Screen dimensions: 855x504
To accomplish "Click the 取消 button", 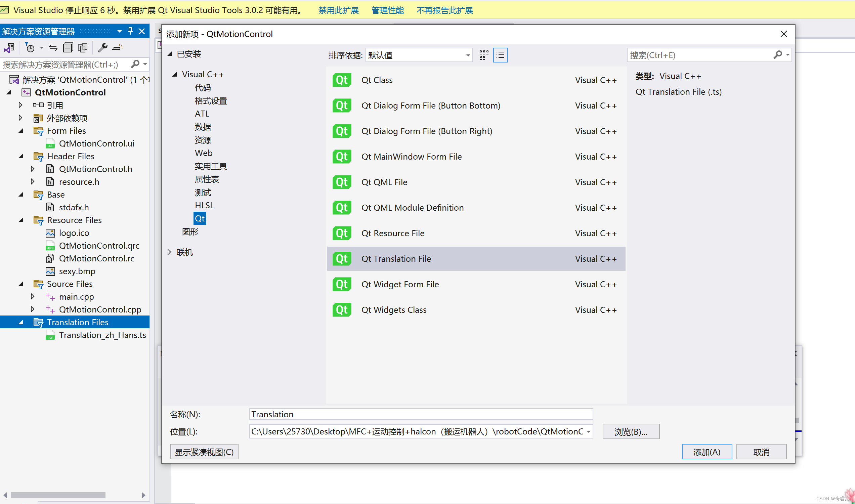I will 761,452.
